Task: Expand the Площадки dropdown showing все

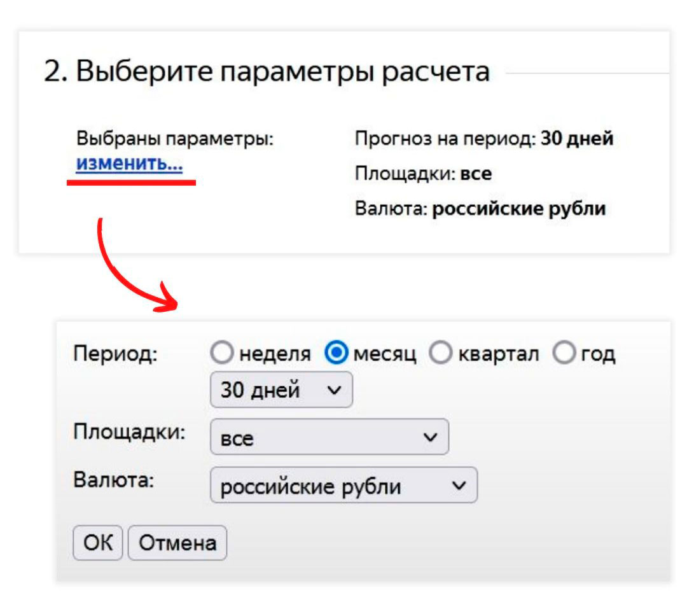Action: (x=330, y=437)
